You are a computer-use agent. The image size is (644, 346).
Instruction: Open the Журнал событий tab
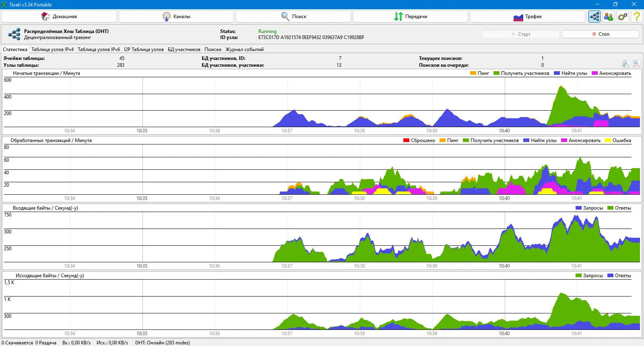244,49
